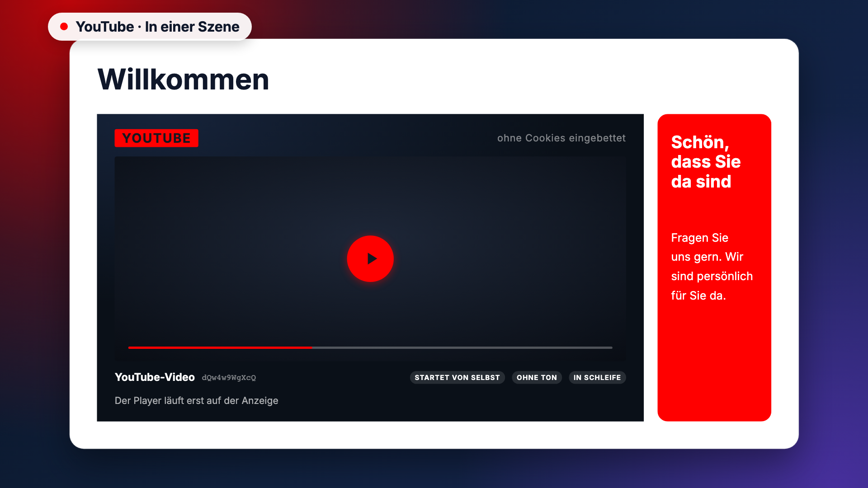Click 'Der Player läuft erst auf der Anzeige'

196,401
